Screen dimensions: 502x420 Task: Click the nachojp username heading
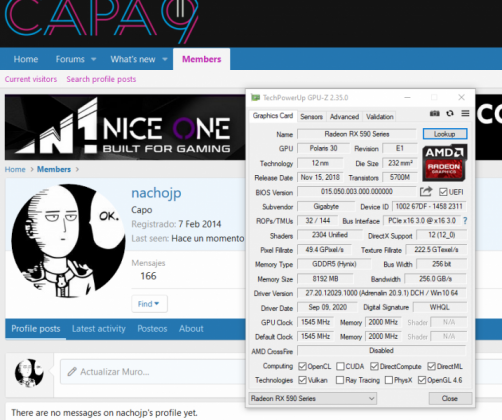[x=156, y=193]
